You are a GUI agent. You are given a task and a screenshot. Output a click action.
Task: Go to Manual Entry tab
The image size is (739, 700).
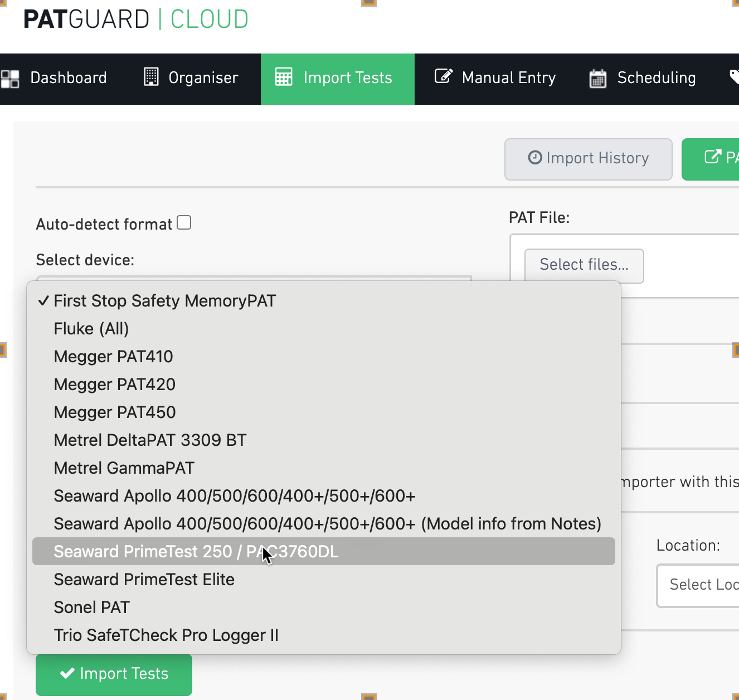coord(495,79)
